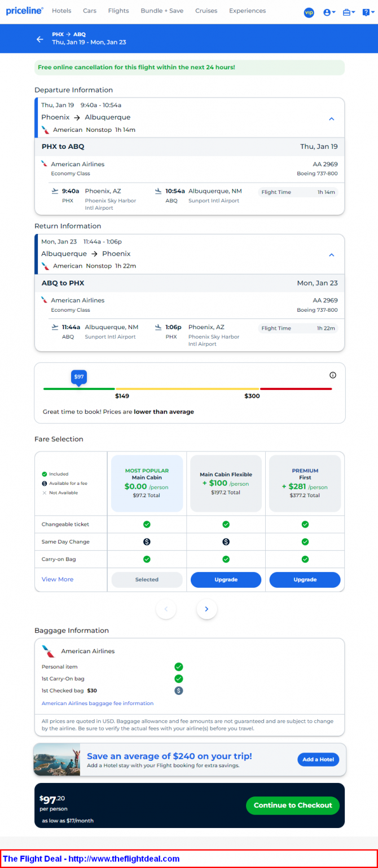Click the hotel savings banner photo
Viewport: 378px width, 868px height.
coord(56,759)
